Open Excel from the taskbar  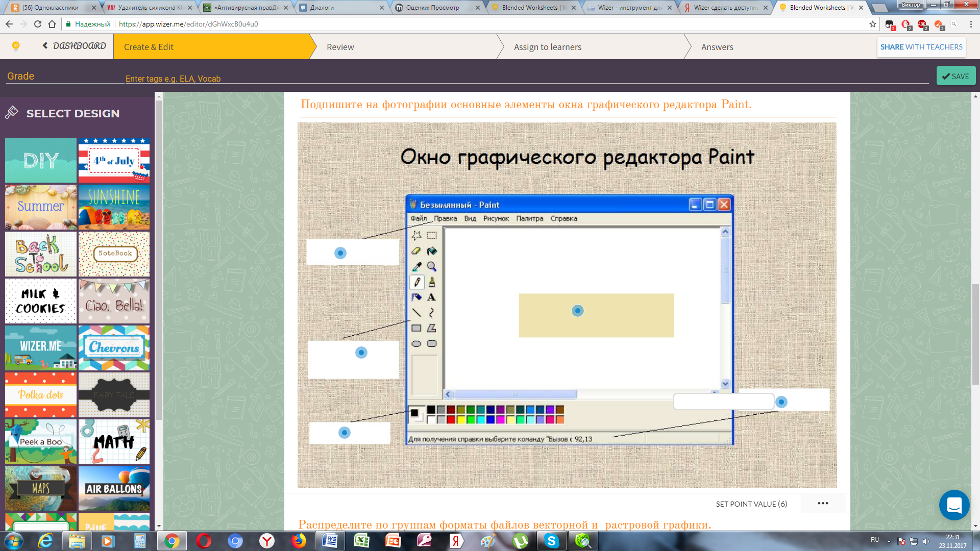[x=362, y=541]
